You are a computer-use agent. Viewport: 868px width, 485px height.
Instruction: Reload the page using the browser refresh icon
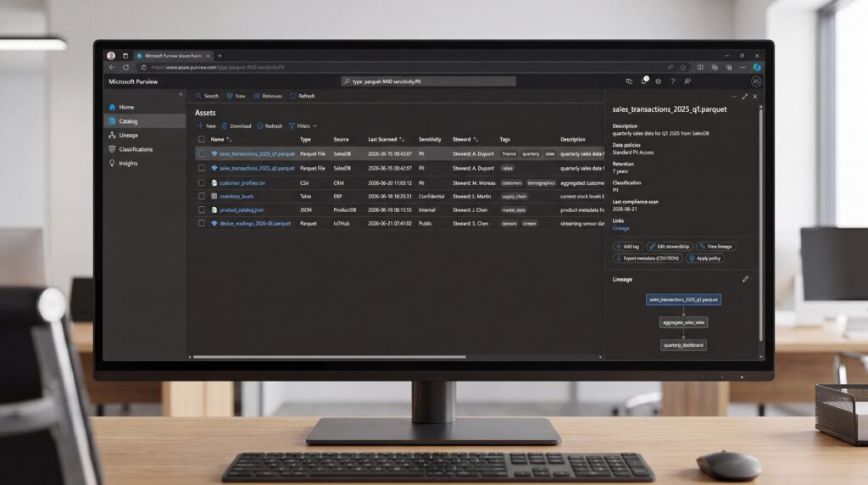coord(126,68)
